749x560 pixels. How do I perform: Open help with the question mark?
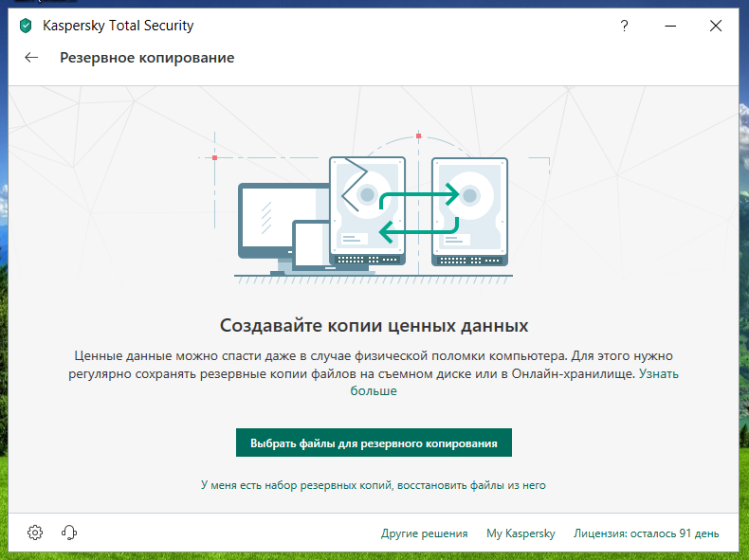tap(625, 26)
